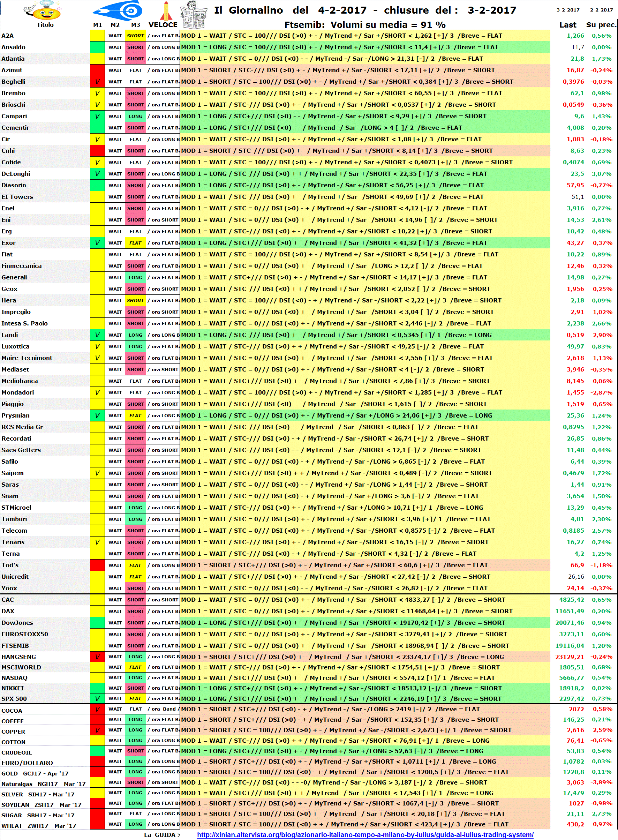618x840 pixels.
Task: Click the 3-2-2017 date header
Action: click(x=568, y=10)
